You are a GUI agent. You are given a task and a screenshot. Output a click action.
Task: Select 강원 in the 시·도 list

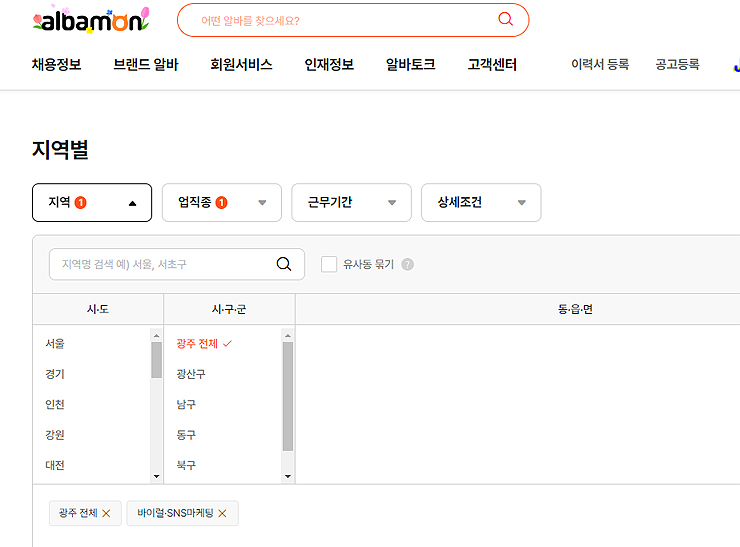click(x=55, y=435)
